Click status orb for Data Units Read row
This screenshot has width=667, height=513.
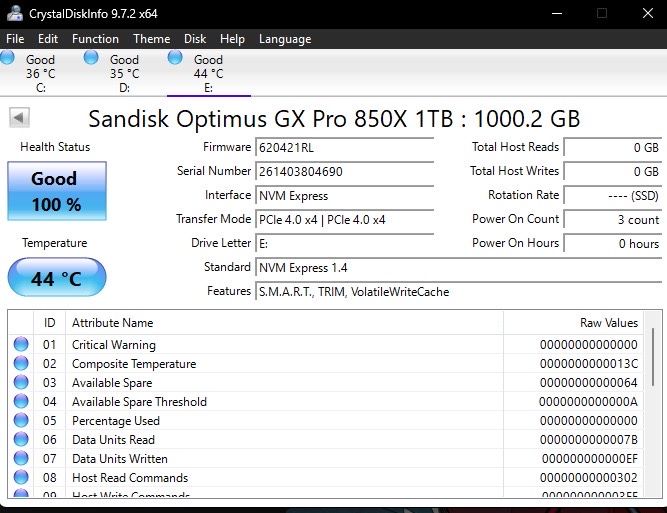21,439
